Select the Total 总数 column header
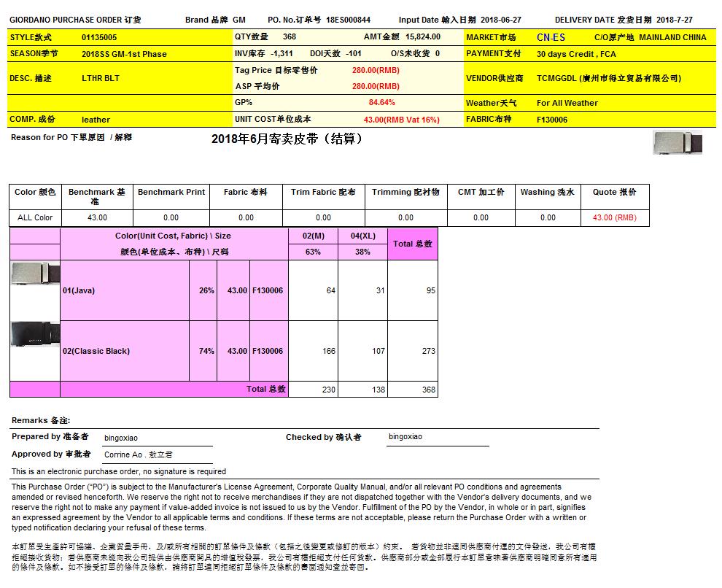 tap(413, 244)
